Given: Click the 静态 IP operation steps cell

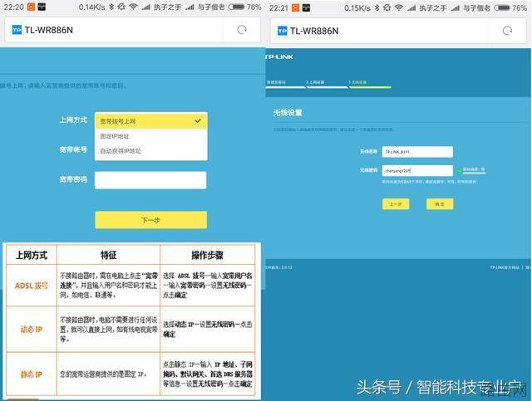Looking at the screenshot, I should click(207, 374).
